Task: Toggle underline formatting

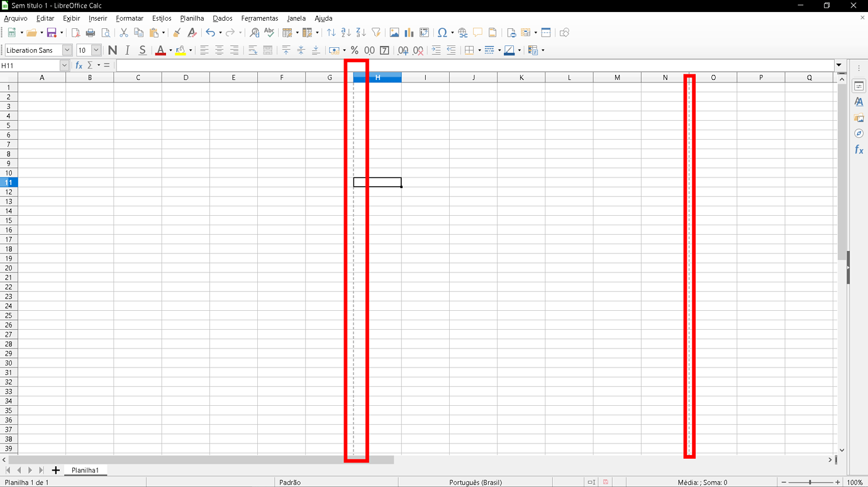Action: (x=142, y=50)
